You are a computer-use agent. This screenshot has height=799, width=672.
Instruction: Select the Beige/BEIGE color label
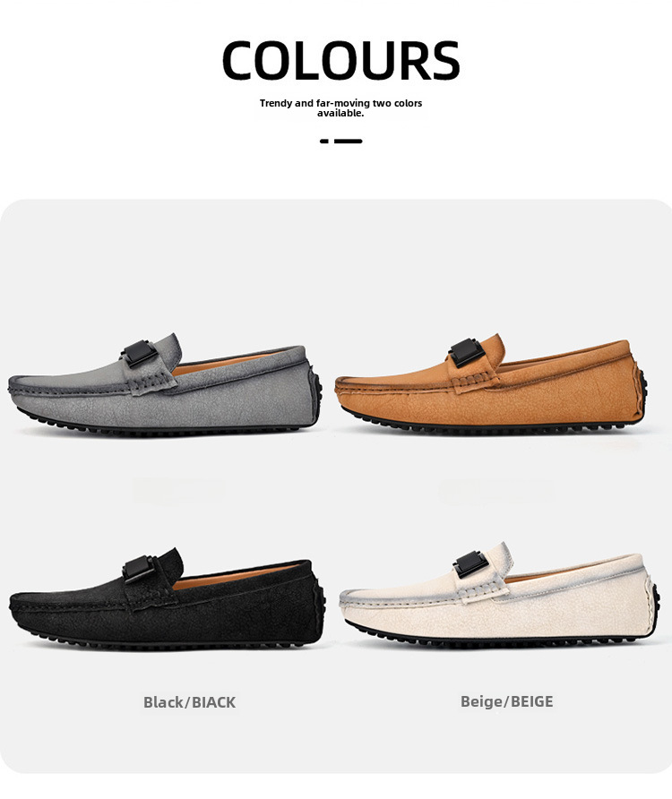point(507,701)
